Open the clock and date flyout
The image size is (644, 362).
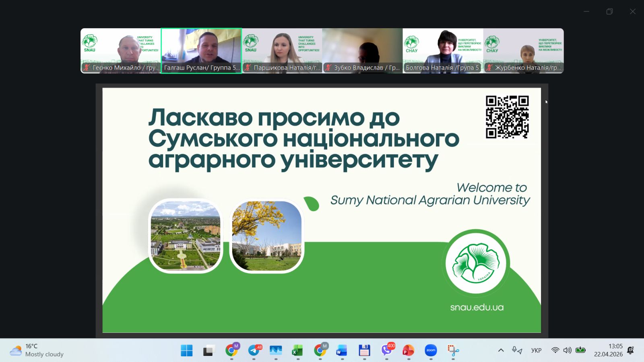(x=608, y=350)
